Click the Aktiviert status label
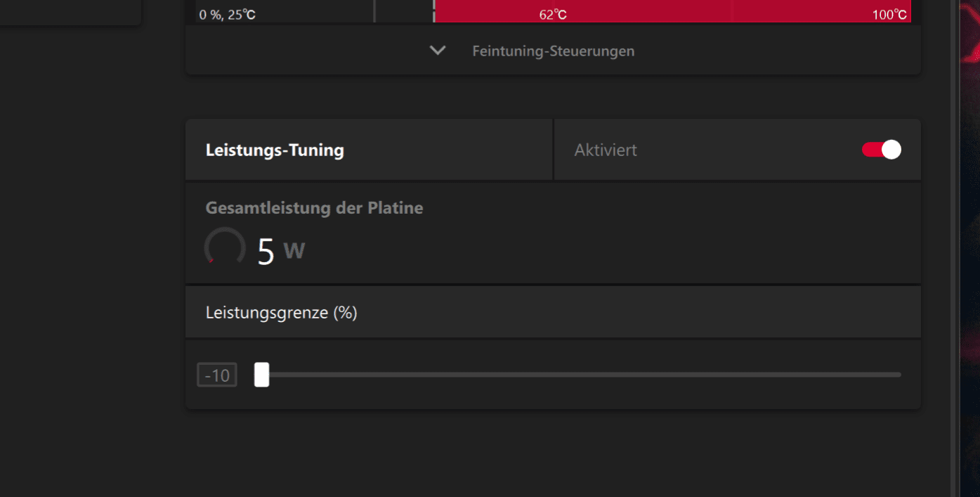 [x=606, y=150]
